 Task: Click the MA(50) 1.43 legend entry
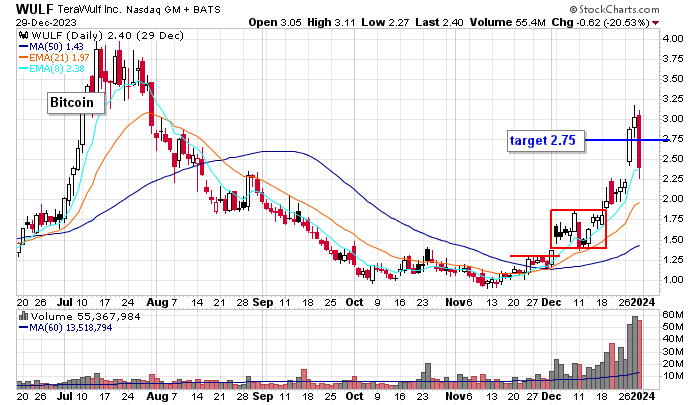click(x=51, y=46)
